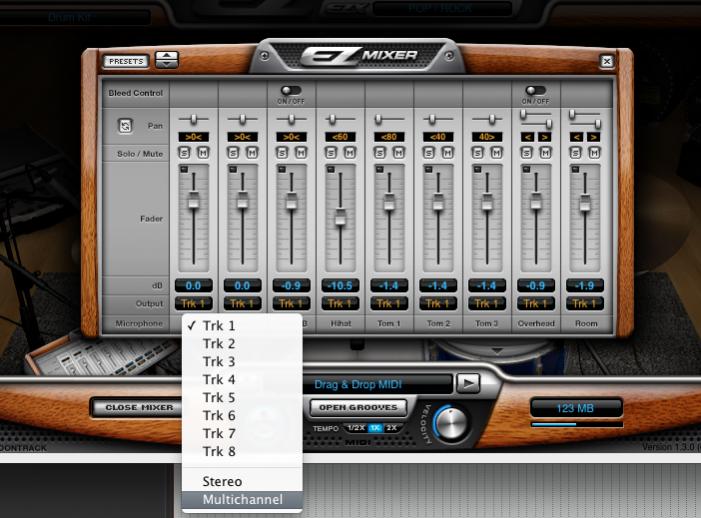Screen dimensions: 701x518
Task: Click the Tom 1 pan slider handle
Action: [x=378, y=119]
